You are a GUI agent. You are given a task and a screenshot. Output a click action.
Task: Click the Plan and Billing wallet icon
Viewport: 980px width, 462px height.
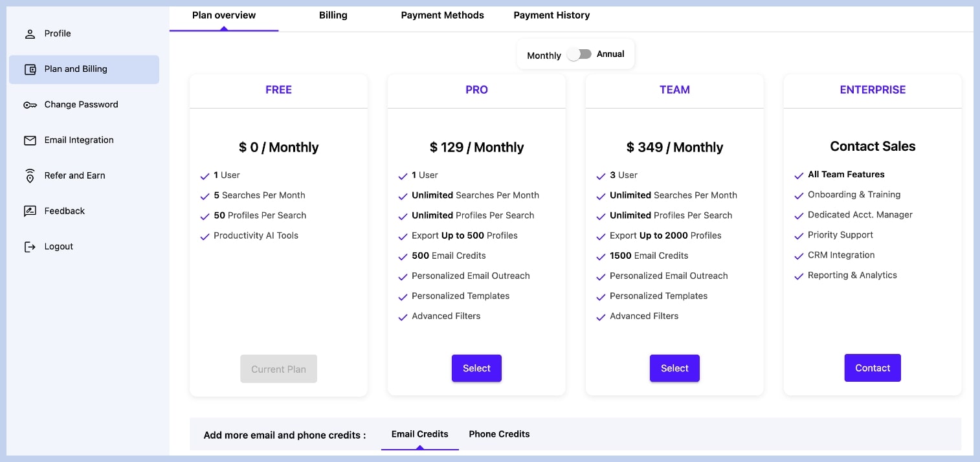tap(30, 69)
